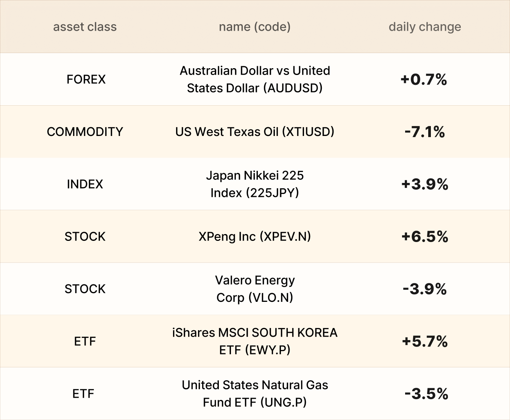510x420 pixels.
Task: Open Japan Nikkei 225 Index (225JPY)
Action: 254,184
